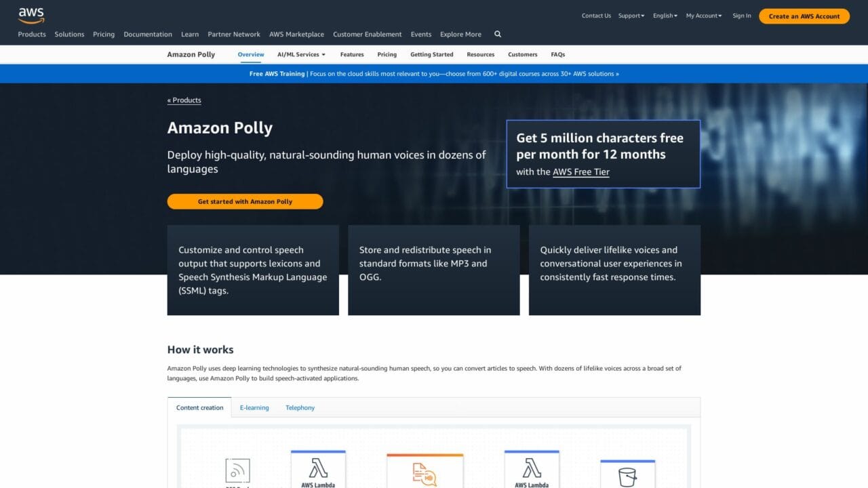Open the search magnifier icon
868x488 pixels.
tap(497, 34)
